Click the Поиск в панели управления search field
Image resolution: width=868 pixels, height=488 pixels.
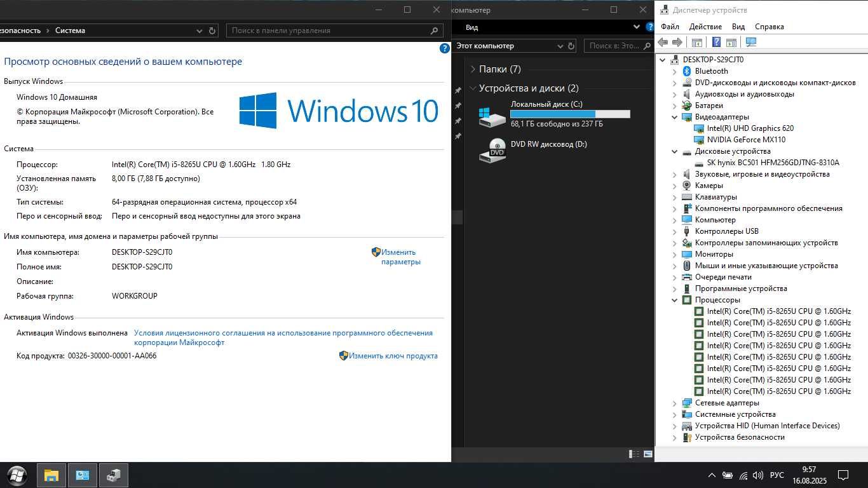(336, 30)
